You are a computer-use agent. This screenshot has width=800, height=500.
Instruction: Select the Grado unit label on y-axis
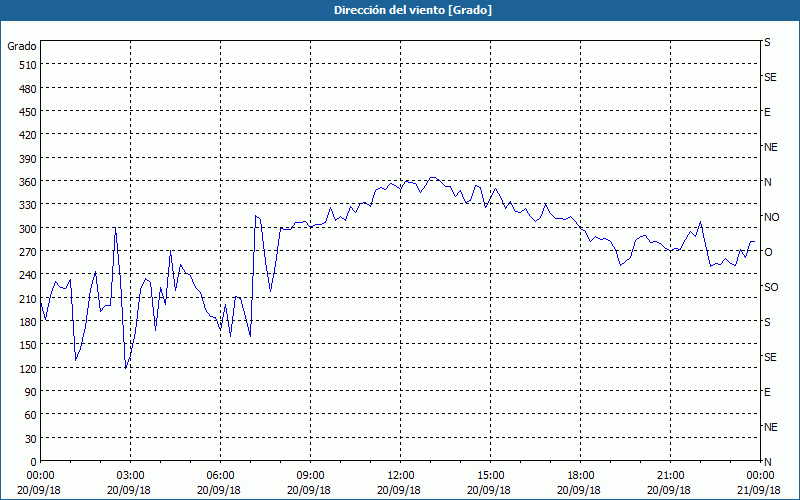(22, 46)
